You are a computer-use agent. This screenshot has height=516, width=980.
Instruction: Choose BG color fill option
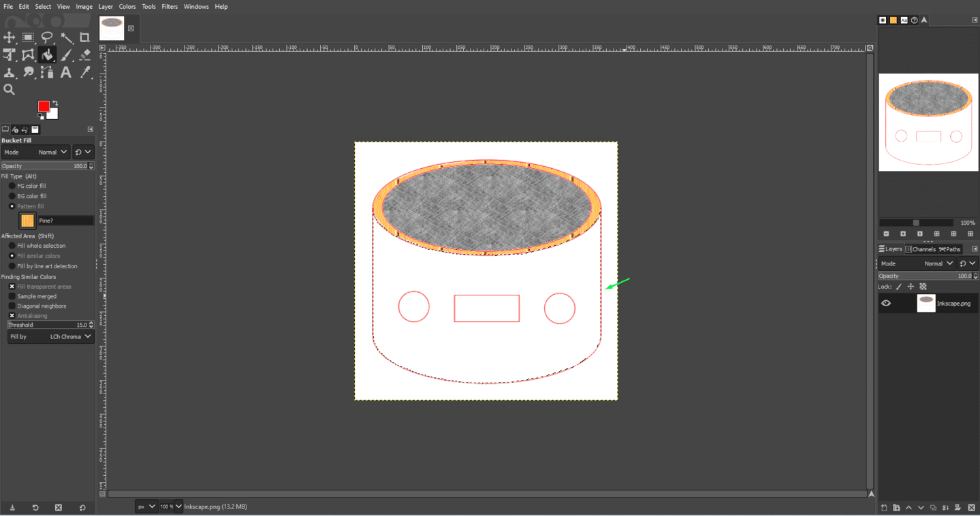pyautogui.click(x=27, y=196)
